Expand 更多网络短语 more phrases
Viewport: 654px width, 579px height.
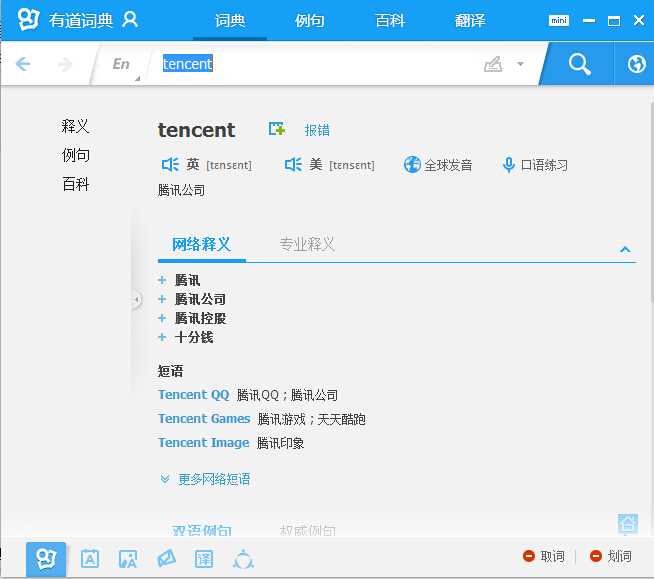[205, 479]
